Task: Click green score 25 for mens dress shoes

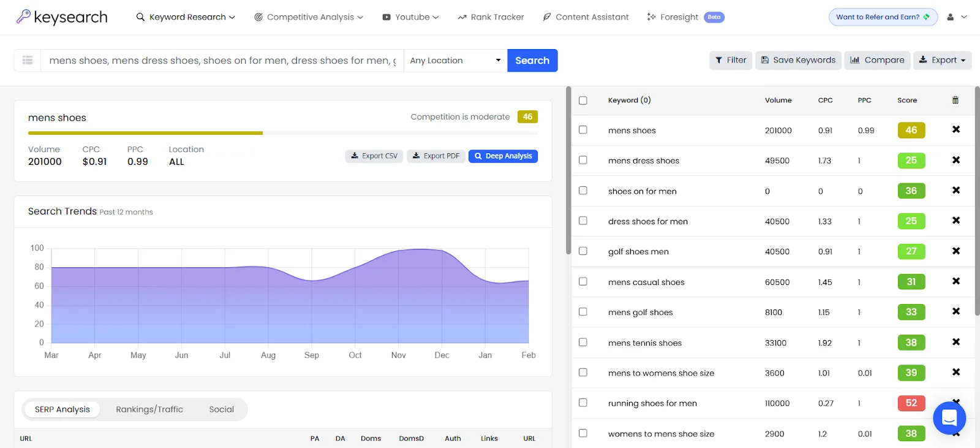Action: pos(911,160)
